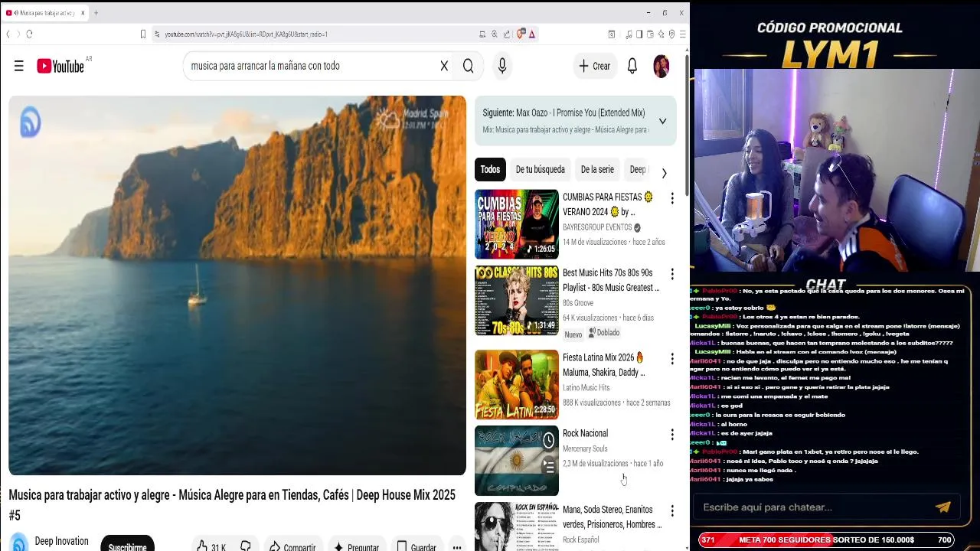Image resolution: width=980 pixels, height=551 pixels.
Task: Click the browser address bar URL
Action: pyautogui.click(x=247, y=34)
